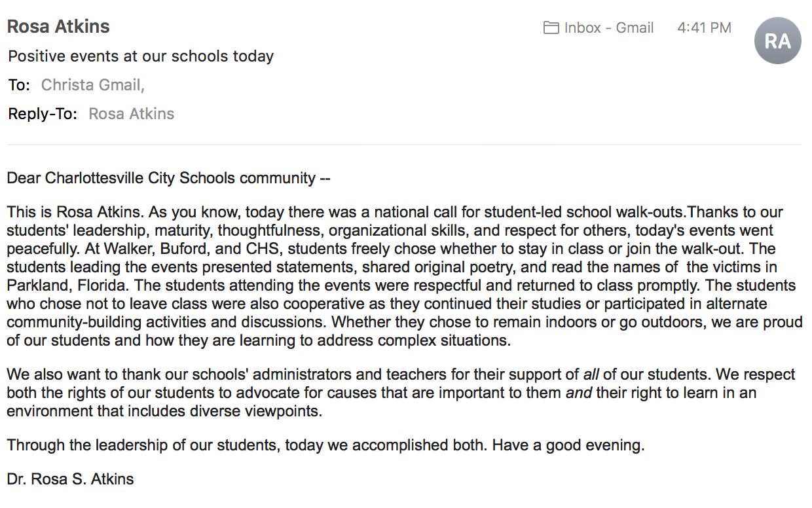812x508 pixels.
Task: Click the "Reply-To:" field label
Action: [43, 114]
